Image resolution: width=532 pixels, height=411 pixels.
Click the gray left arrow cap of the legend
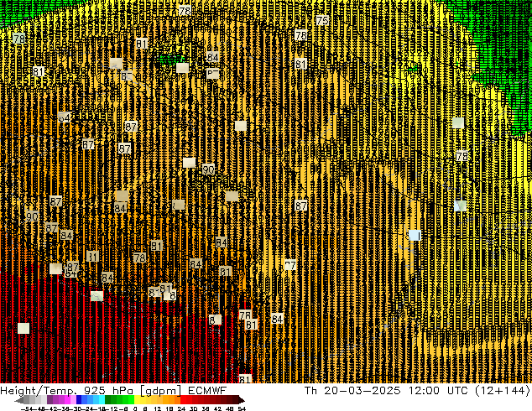coord(19,400)
